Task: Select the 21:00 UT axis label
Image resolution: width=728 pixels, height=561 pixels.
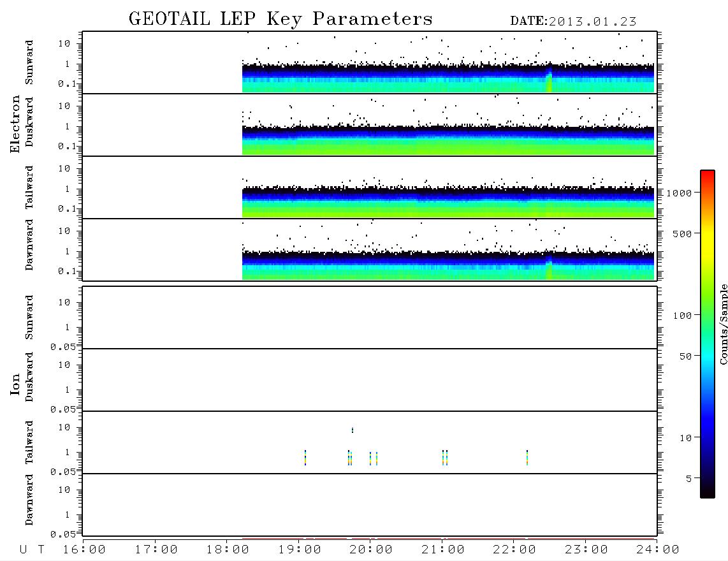Action: (x=443, y=550)
